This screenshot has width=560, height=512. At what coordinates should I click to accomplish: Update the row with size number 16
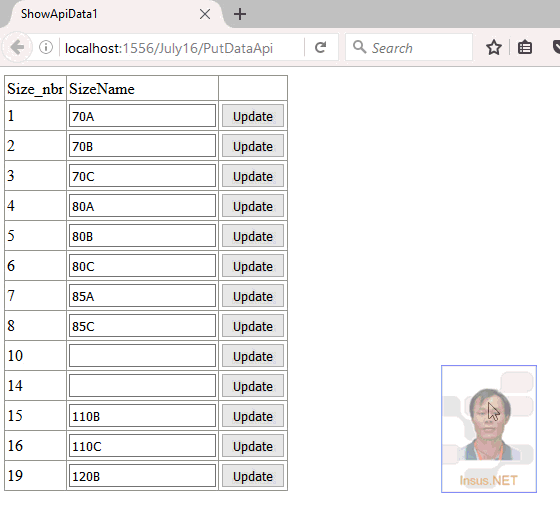253,446
